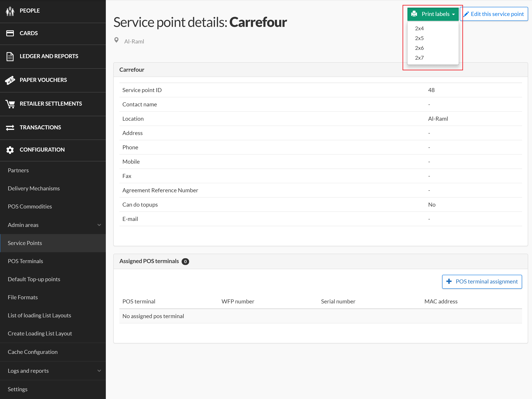This screenshot has height=399, width=532.
Task: Click the Retailer Settlements cart icon
Action: 10,104
